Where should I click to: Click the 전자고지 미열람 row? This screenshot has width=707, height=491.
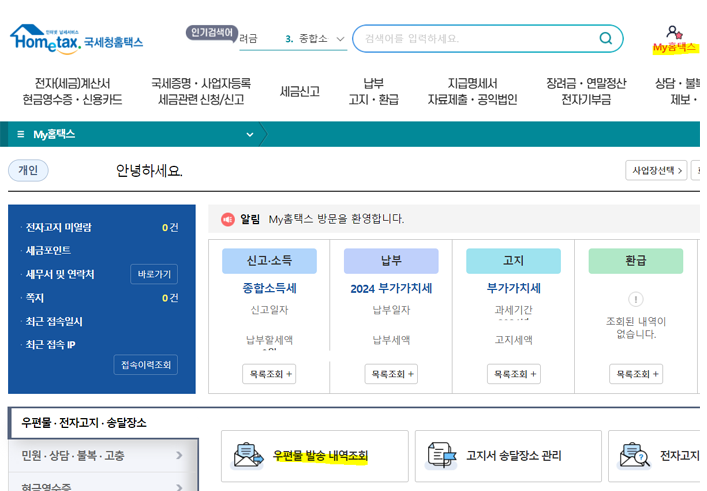tap(101, 227)
